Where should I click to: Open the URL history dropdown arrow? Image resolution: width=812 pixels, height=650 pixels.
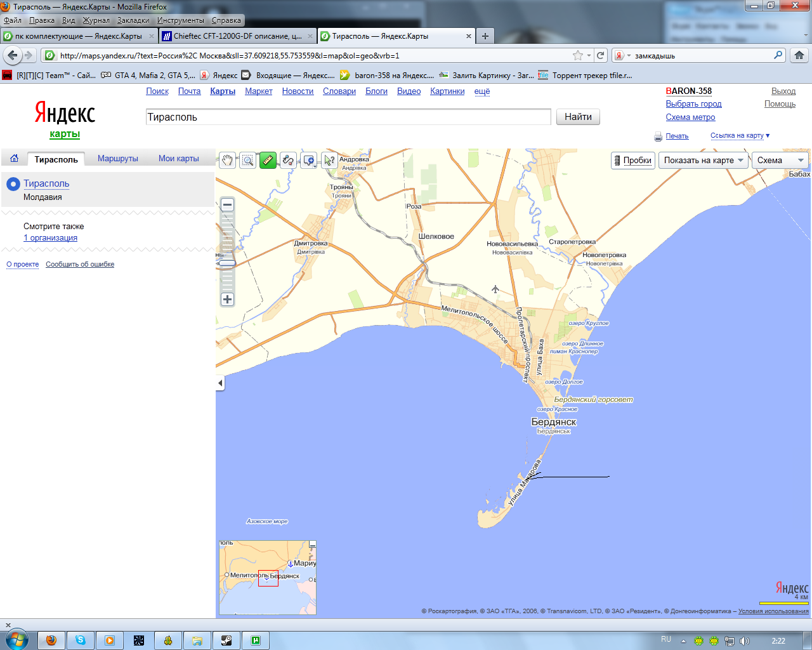(589, 55)
